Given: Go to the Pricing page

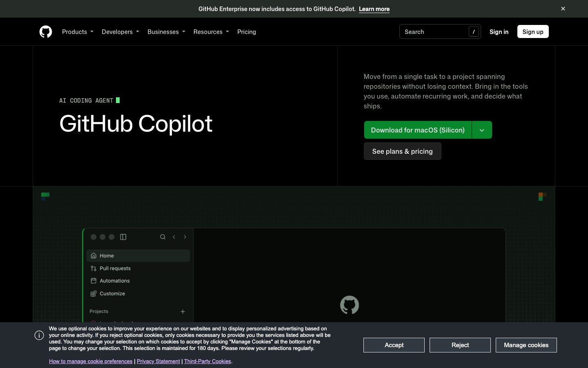Looking at the screenshot, I should [247, 31].
